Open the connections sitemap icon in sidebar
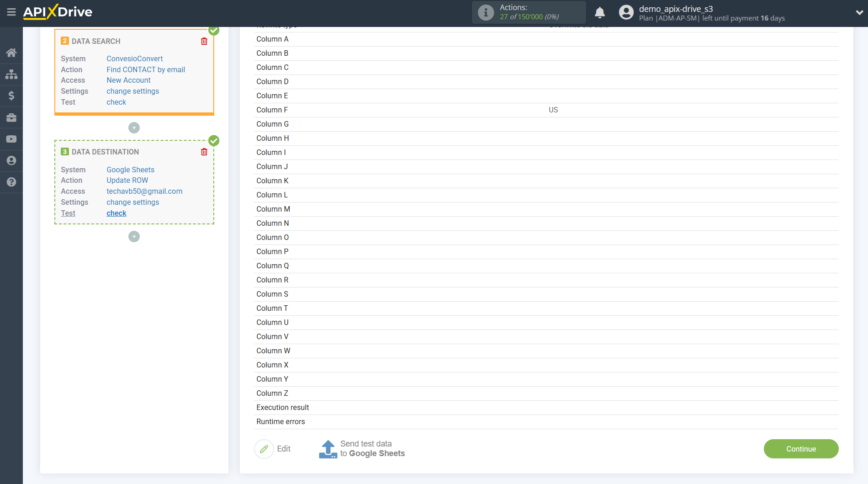 11,74
